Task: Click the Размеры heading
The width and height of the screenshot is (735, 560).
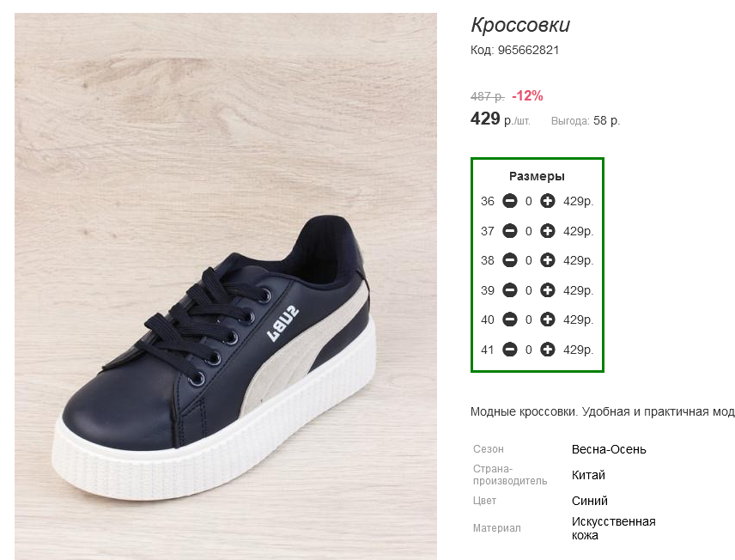Action: 537,176
